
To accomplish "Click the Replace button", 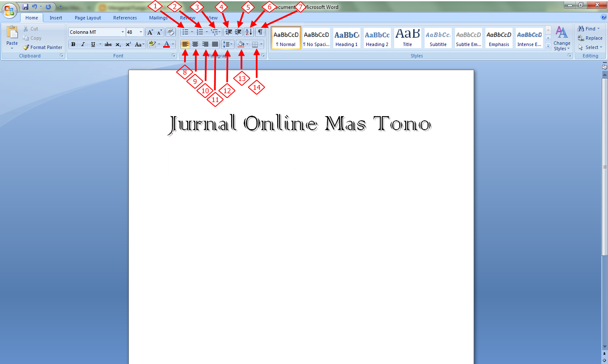I will 590,38.
